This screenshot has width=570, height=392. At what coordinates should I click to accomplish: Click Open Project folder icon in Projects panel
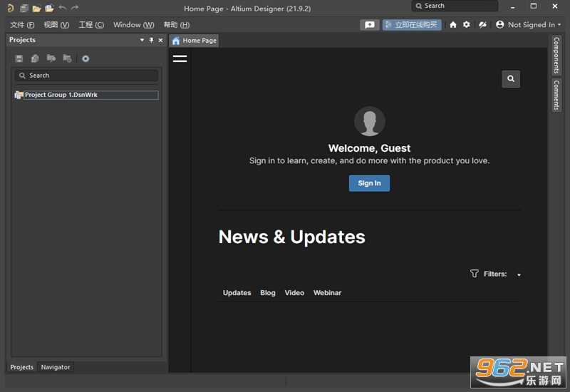point(51,58)
